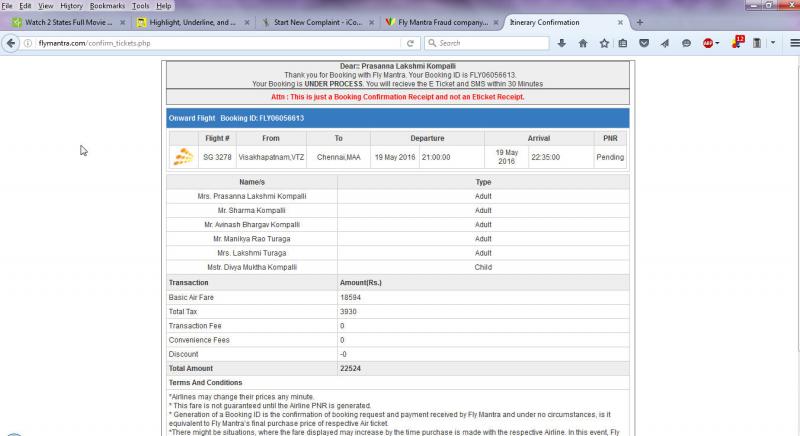Click the red Attn booking receipt notice
This screenshot has height=436, width=800.
(x=397, y=97)
